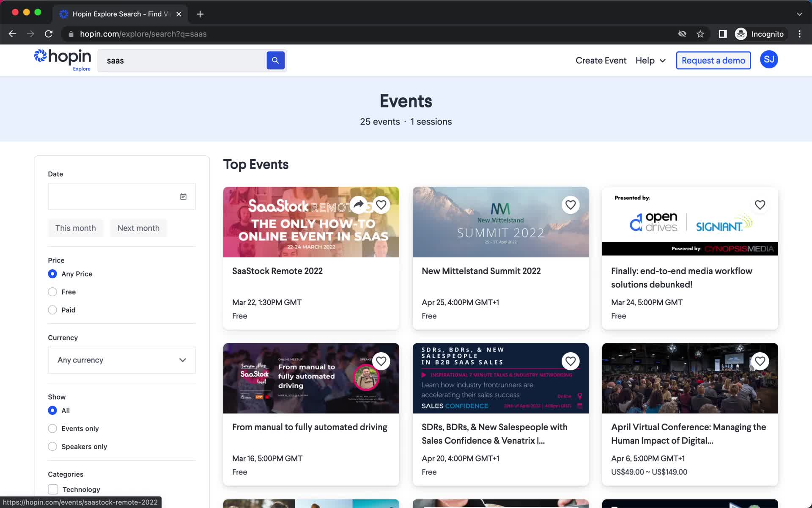Open the Sales Confidence banner image
The height and width of the screenshot is (508, 812).
click(501, 378)
